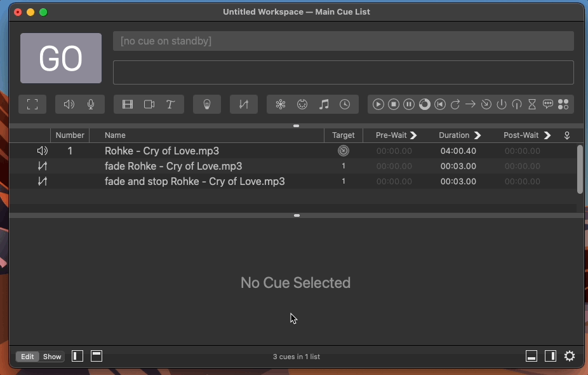
Task: Add a Stop cue with the square icon
Action: coord(393,104)
